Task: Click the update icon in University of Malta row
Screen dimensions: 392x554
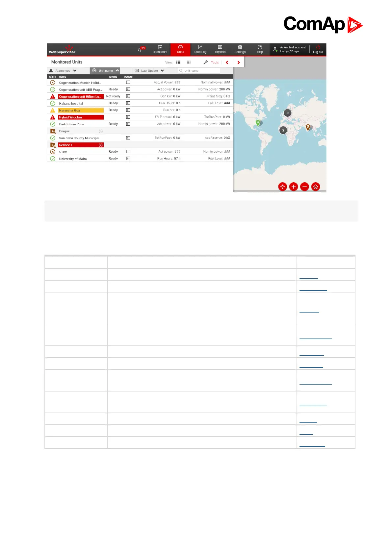Action: [x=128, y=159]
